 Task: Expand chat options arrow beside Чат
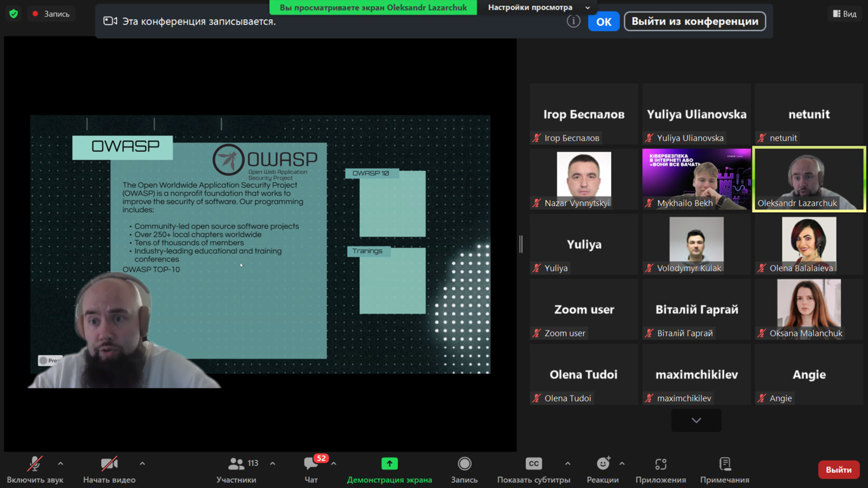(x=333, y=464)
